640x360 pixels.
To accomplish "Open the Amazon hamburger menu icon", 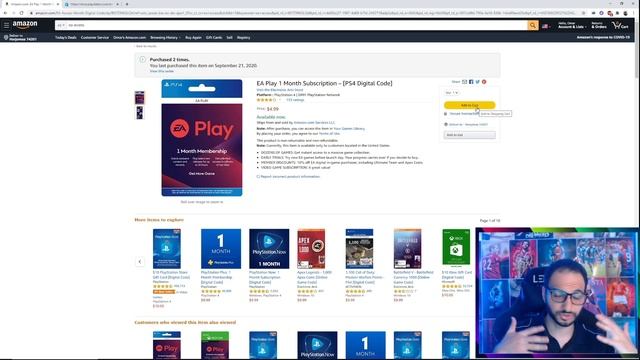I will [x=6, y=25].
